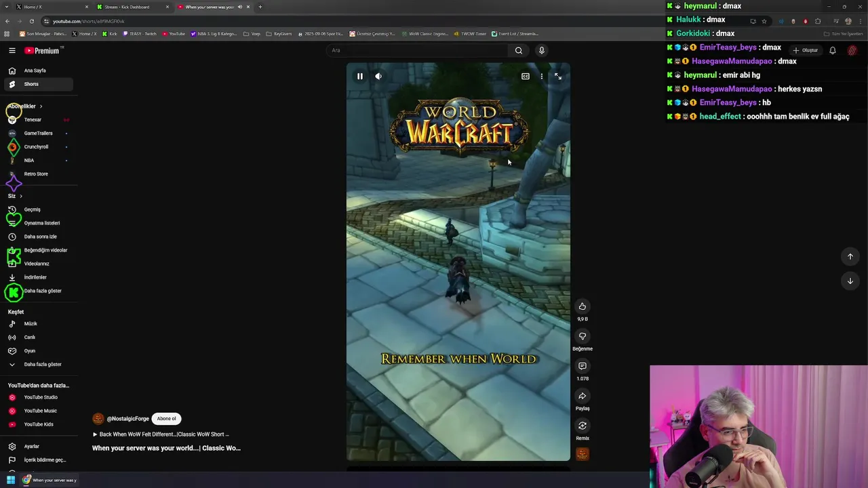Image resolution: width=868 pixels, height=488 pixels.
Task: Open linked video Back When WoW Felt Different
Action: (x=161, y=434)
